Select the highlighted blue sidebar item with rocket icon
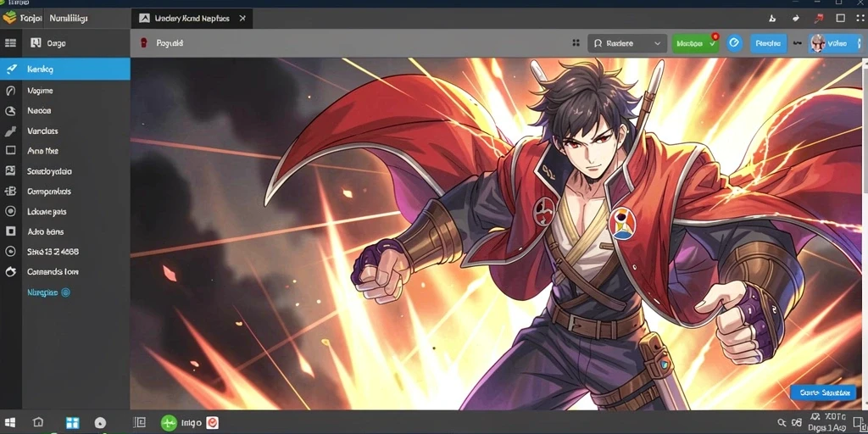 (64, 70)
